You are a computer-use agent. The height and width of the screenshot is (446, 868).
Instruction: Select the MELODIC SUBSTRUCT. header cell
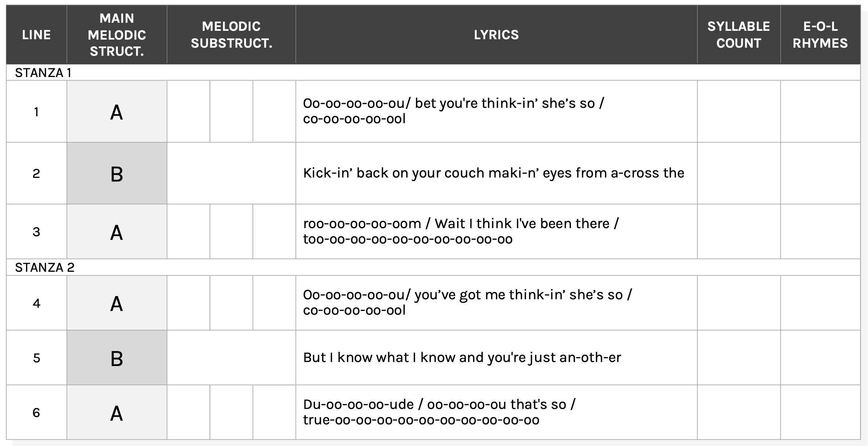tap(231, 35)
